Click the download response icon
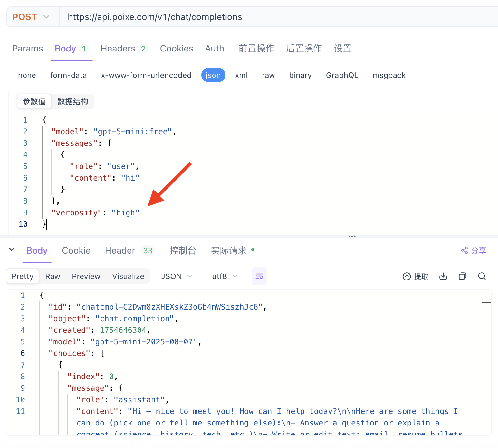 pyautogui.click(x=443, y=276)
